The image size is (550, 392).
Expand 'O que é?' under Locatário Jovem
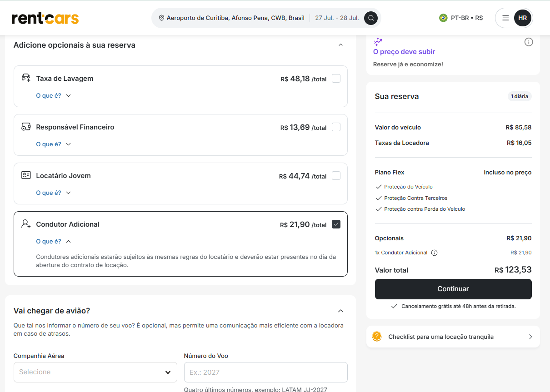[54, 193]
